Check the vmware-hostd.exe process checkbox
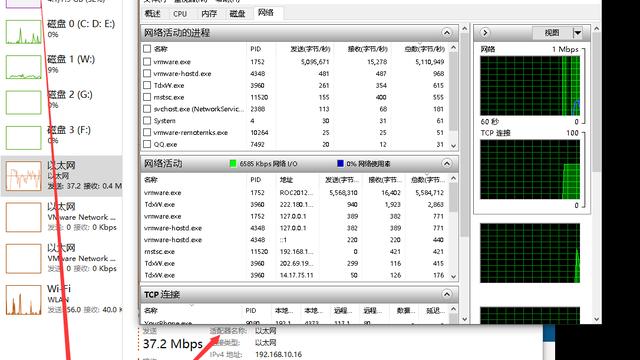640x360 pixels. 147,73
